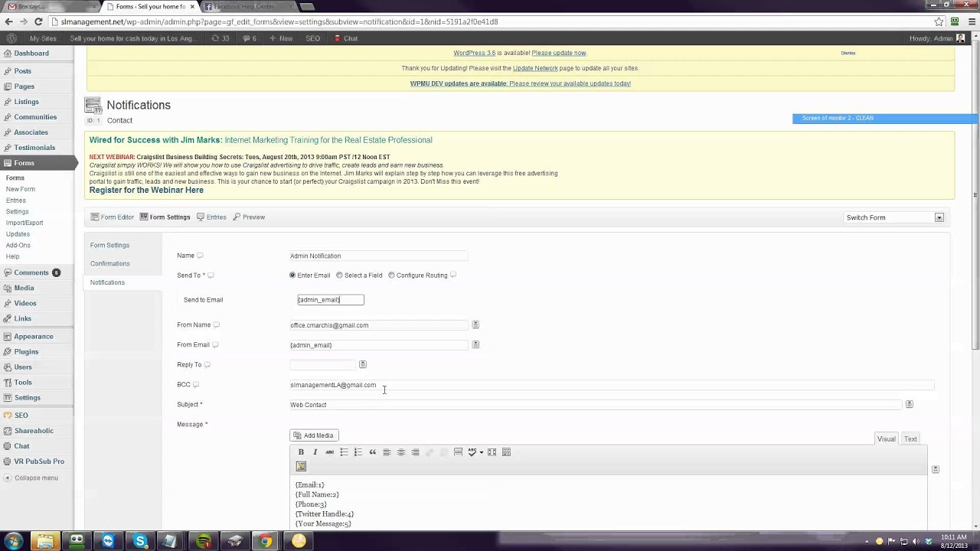Image resolution: width=980 pixels, height=551 pixels.
Task: Open Confirmations settings tab
Action: click(x=109, y=263)
